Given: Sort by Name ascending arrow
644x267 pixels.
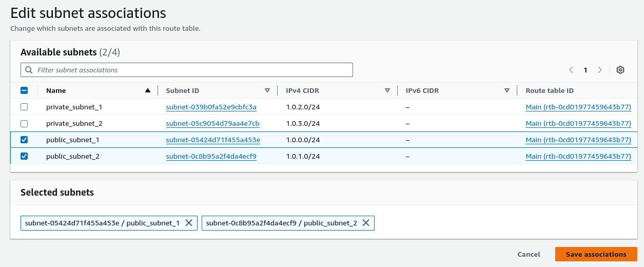Looking at the screenshot, I should [148, 90].
